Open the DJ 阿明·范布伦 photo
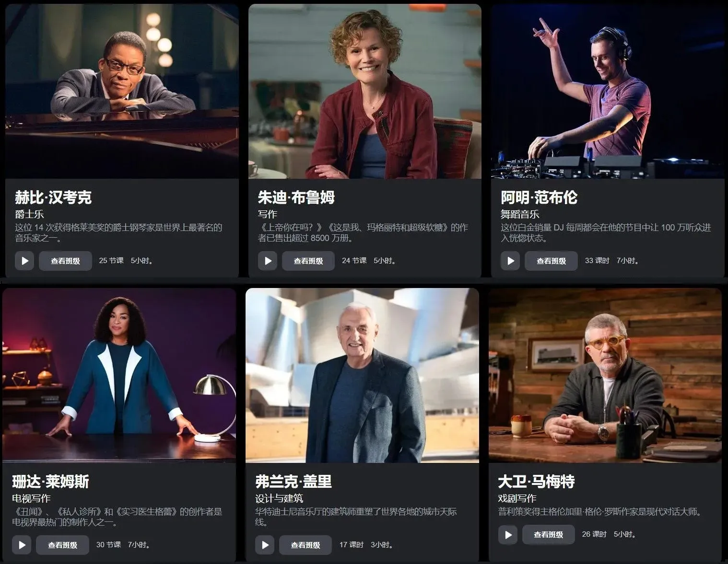This screenshot has width=728, height=564. click(x=608, y=91)
